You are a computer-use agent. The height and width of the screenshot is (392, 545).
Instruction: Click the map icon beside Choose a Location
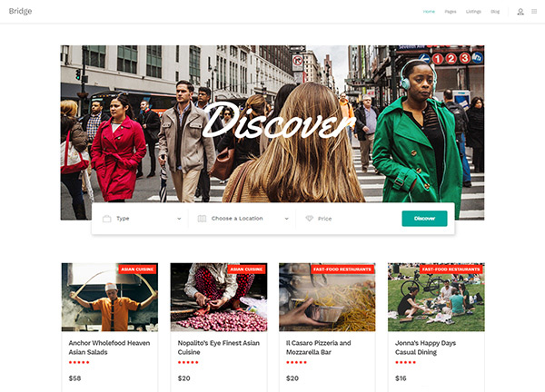pyautogui.click(x=202, y=219)
